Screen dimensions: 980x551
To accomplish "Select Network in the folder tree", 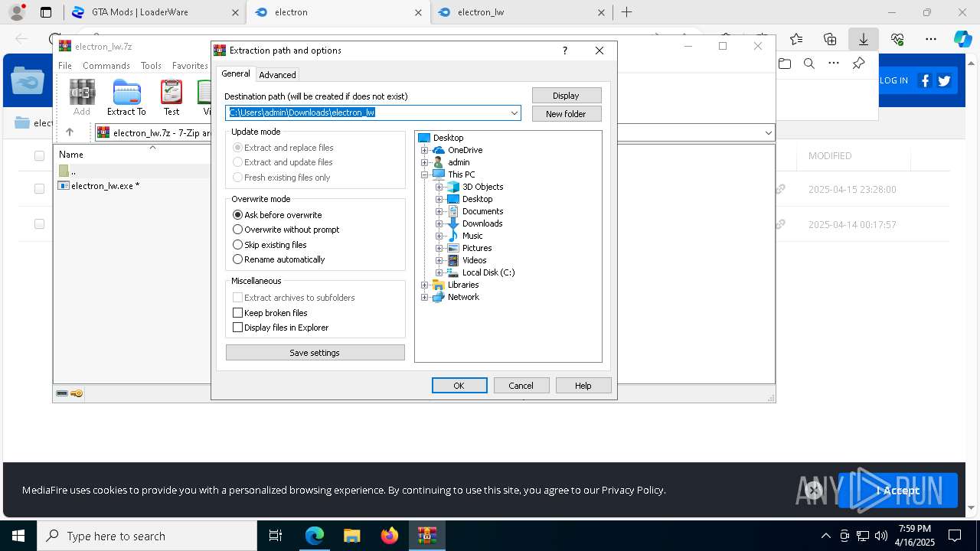I will 456,297.
